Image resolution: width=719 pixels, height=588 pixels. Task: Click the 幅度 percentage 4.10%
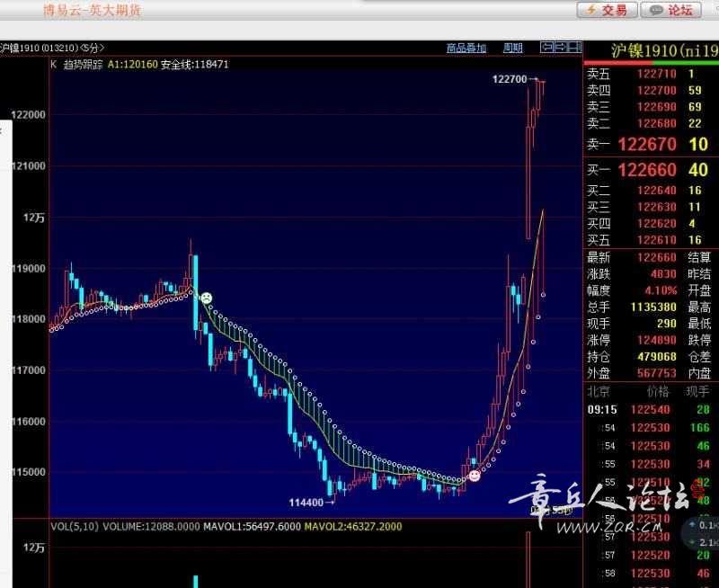click(661, 290)
